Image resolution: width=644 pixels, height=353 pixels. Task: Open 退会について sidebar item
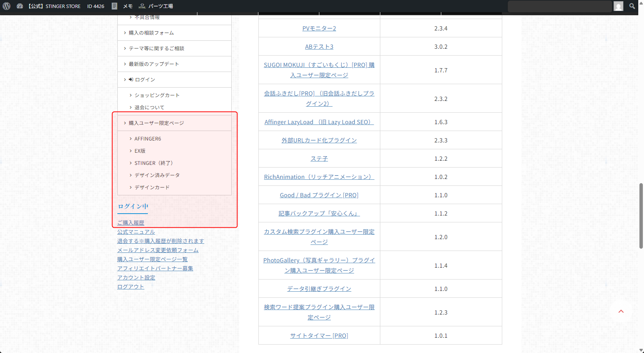click(x=149, y=107)
